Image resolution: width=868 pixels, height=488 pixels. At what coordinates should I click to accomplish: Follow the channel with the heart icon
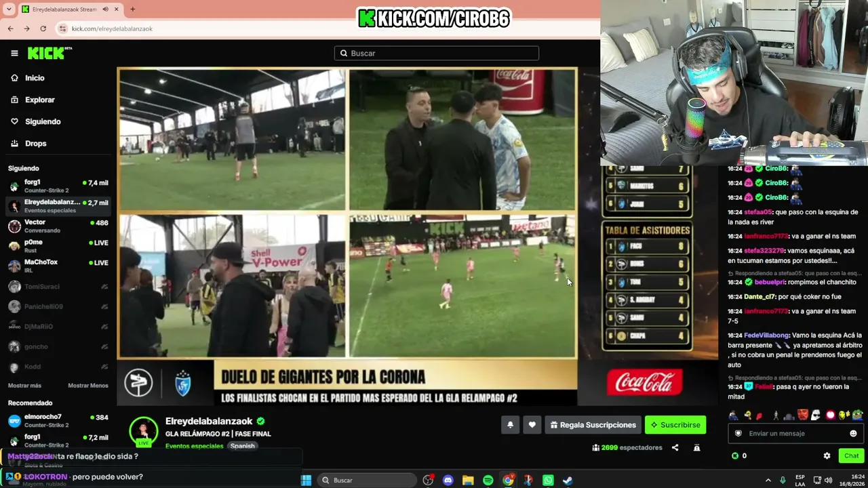tap(532, 425)
